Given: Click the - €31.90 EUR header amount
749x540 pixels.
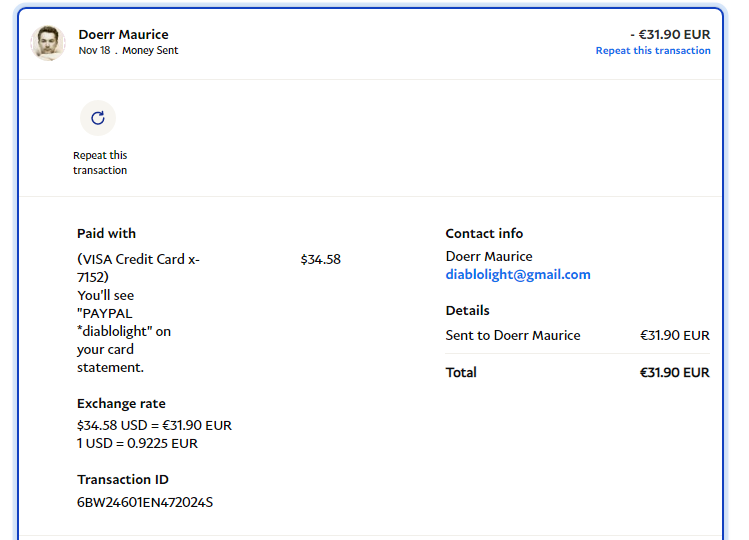Looking at the screenshot, I should click(670, 34).
